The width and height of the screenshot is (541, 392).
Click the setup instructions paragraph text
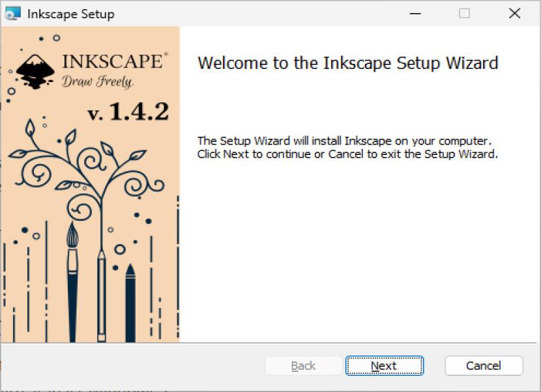(345, 147)
